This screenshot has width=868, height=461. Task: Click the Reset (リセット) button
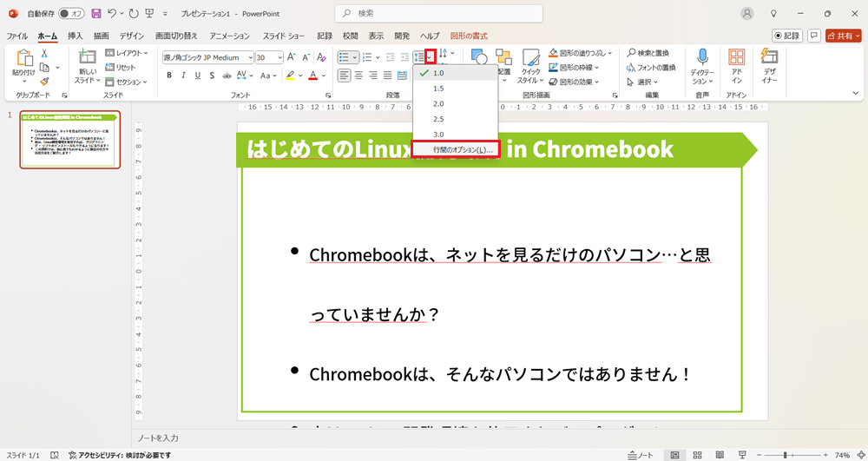[121, 68]
